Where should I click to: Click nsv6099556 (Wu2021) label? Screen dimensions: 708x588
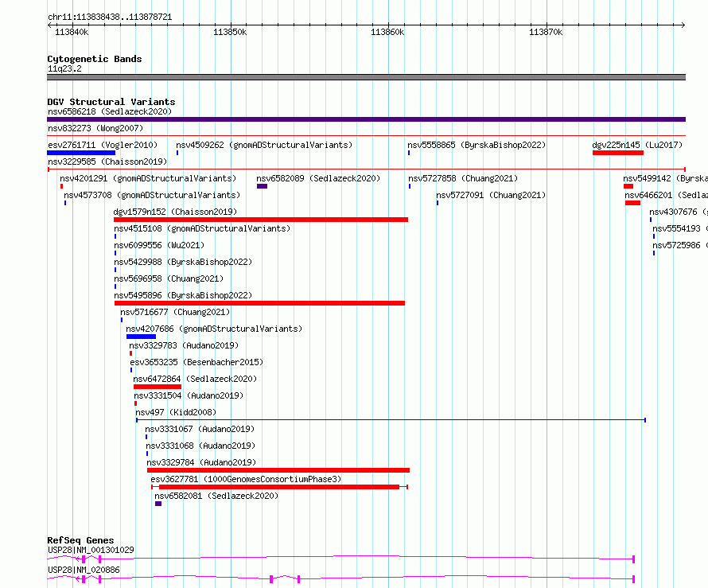coord(159,245)
